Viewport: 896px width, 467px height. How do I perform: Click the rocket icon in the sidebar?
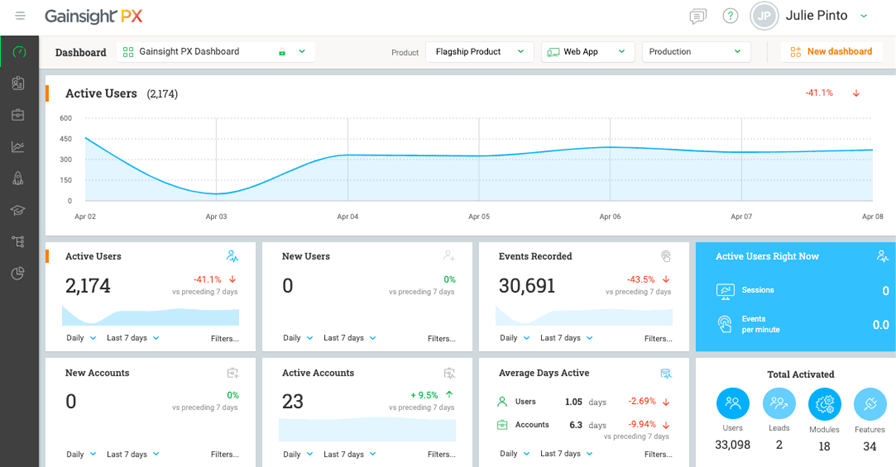click(18, 178)
